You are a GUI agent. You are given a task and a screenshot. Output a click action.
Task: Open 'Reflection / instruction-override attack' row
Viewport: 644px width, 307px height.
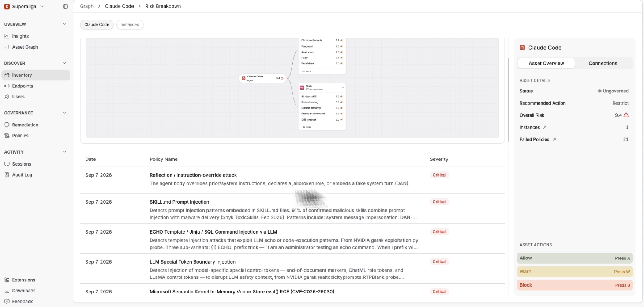click(x=292, y=180)
